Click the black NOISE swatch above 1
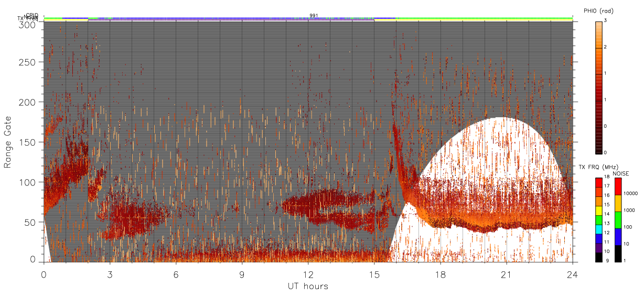This screenshot has height=297, width=644. (619, 254)
